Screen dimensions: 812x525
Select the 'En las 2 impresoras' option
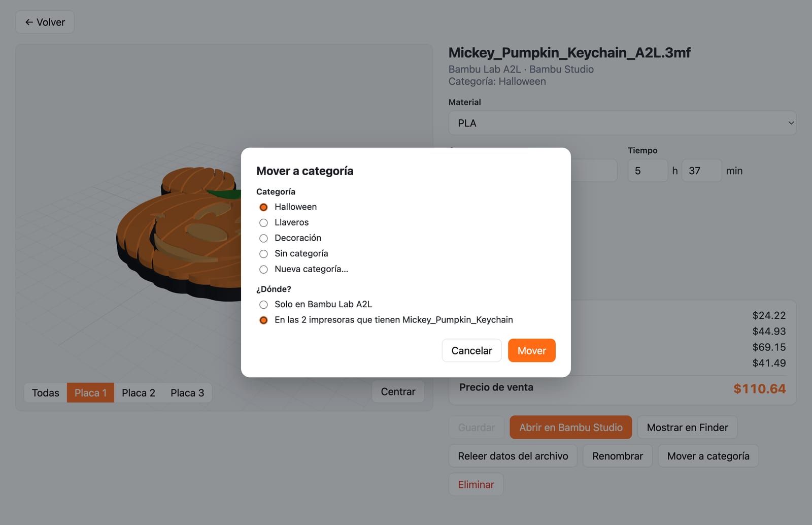coord(263,320)
